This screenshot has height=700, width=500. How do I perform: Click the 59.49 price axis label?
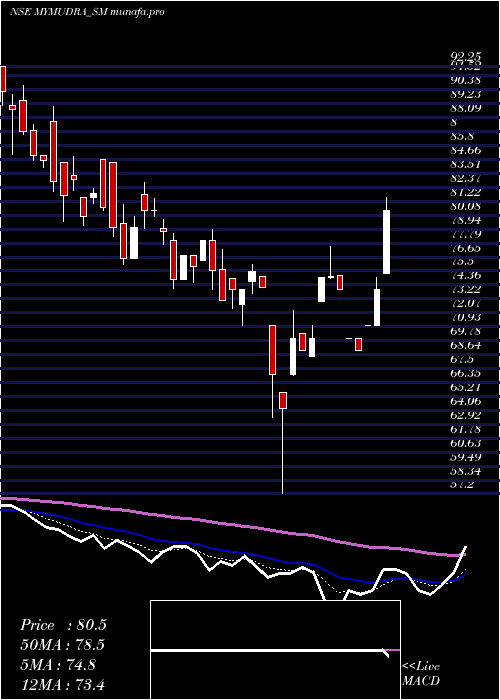coord(465,457)
